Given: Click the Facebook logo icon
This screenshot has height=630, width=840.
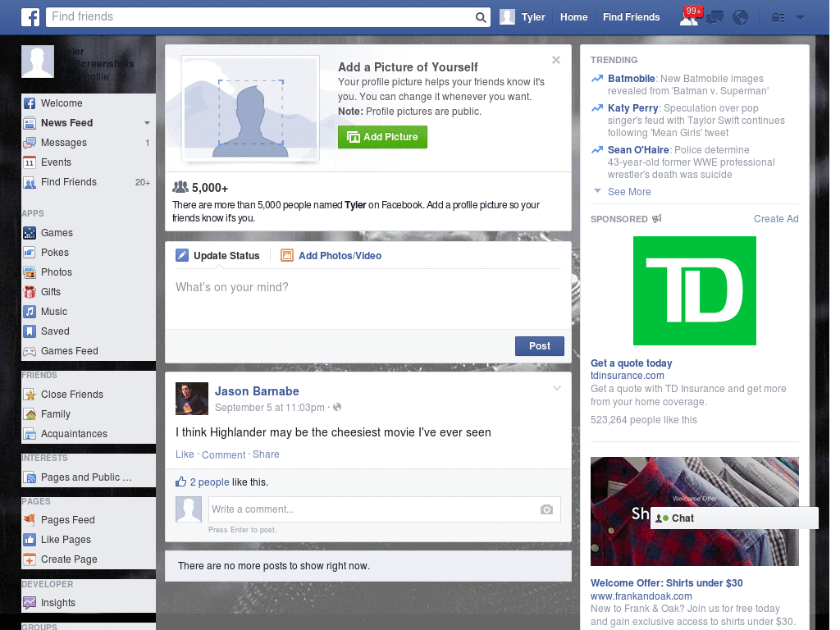Looking at the screenshot, I should click(30, 17).
